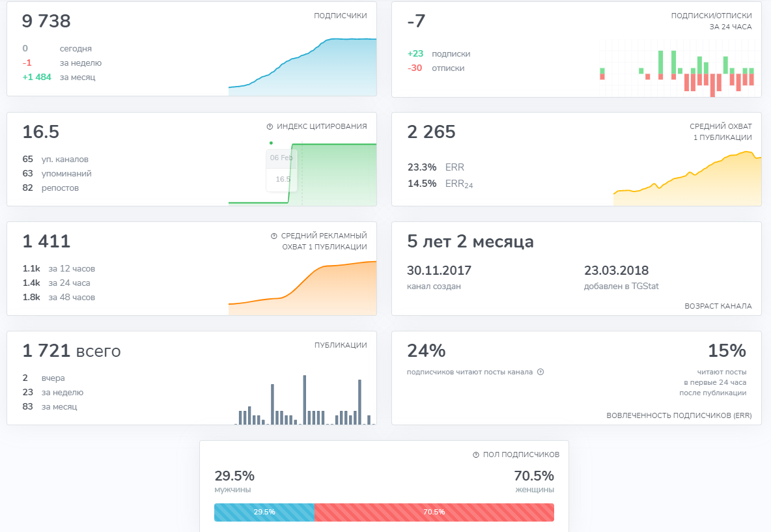The width and height of the screenshot is (771, 532).
Task: Click the ПУБЛИКАЦИИ card title
Action: 341,345
